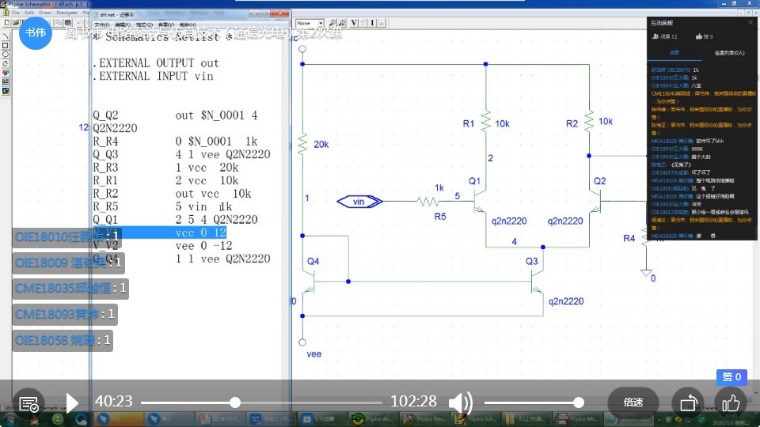Screen dimensions: 760x427
Task: Open the Draw menu in PSpice Schematics
Action: coord(45,13)
